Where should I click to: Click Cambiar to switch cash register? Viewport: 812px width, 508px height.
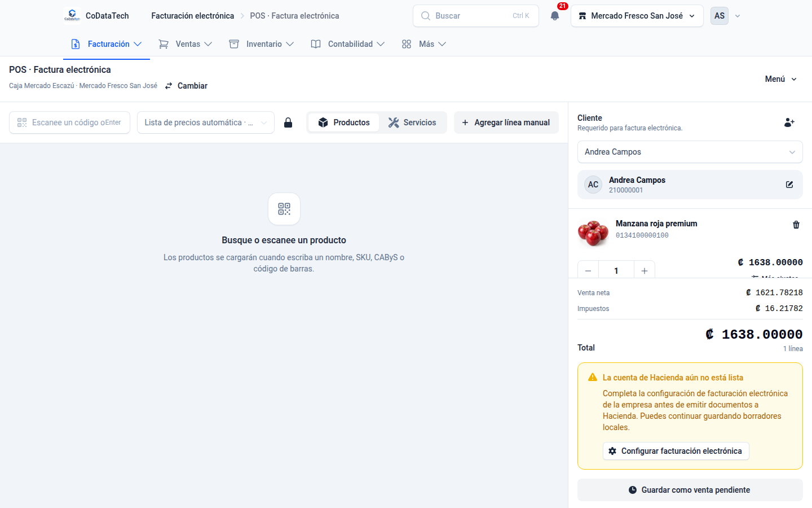[x=186, y=86]
